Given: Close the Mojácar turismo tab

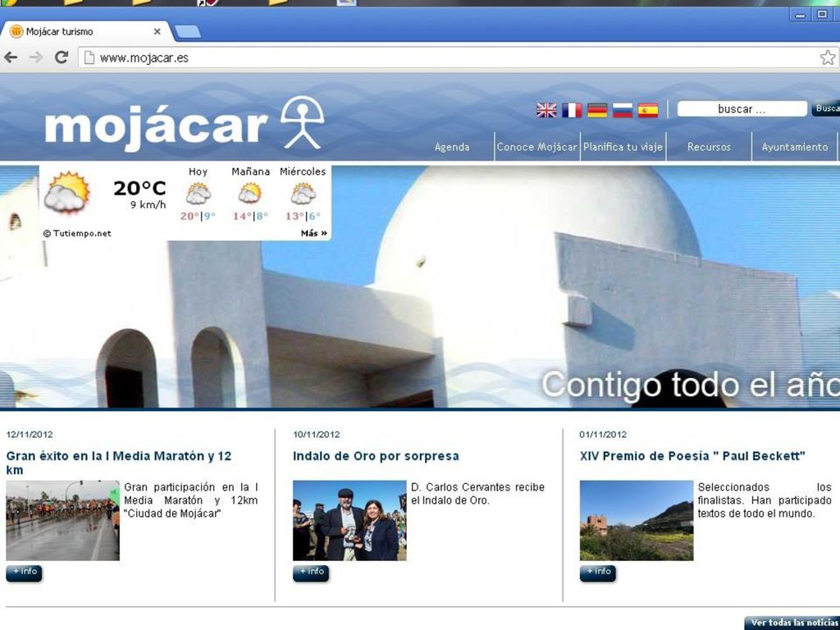Looking at the screenshot, I should pyautogui.click(x=157, y=32).
